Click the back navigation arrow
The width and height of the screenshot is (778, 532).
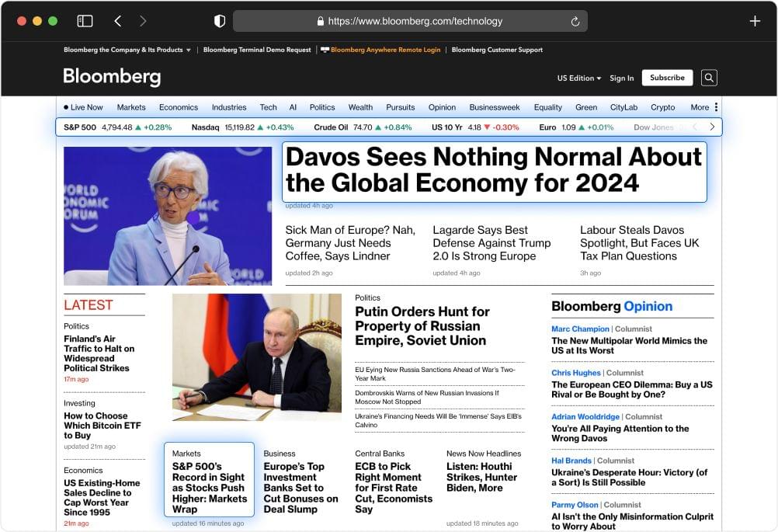[x=117, y=20]
